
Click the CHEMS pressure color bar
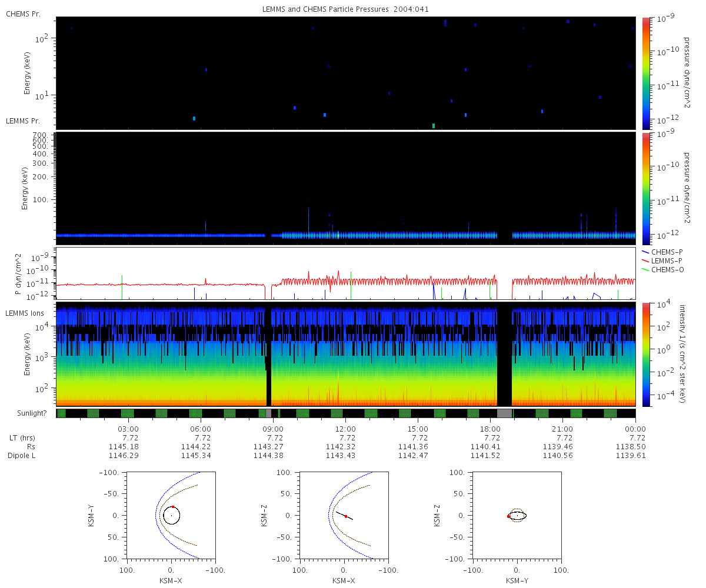coord(646,73)
